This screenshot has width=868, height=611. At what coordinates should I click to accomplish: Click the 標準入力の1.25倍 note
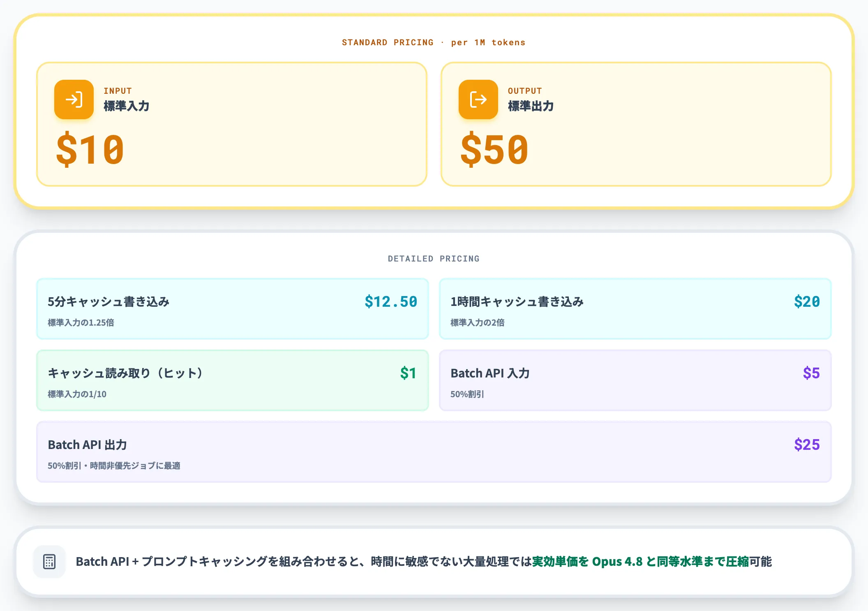pyautogui.click(x=81, y=323)
